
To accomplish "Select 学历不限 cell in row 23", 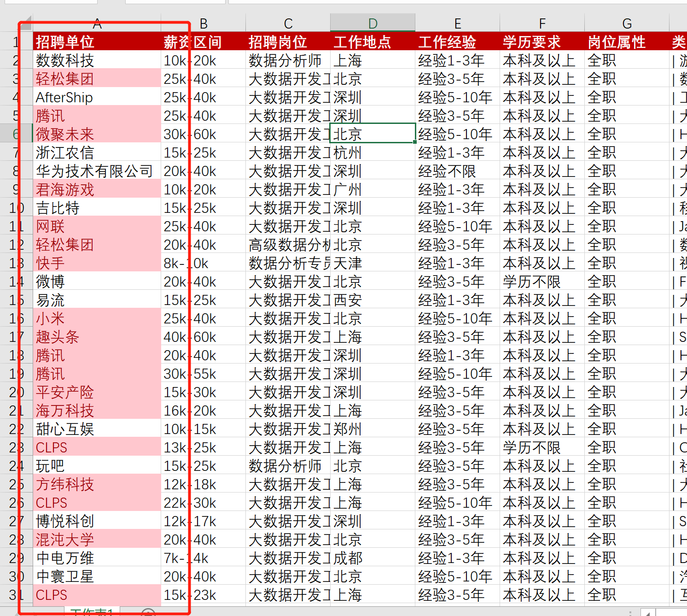I will 542,447.
